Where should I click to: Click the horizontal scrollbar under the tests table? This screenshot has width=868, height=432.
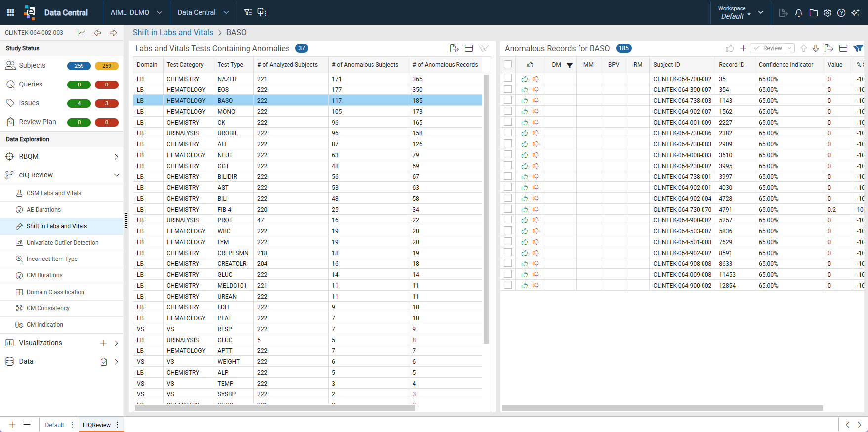[275, 408]
